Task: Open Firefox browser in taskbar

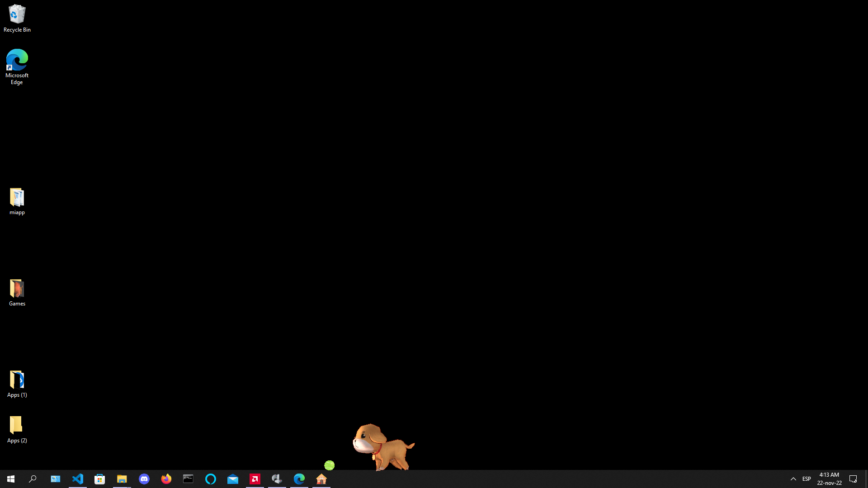Action: (166, 479)
